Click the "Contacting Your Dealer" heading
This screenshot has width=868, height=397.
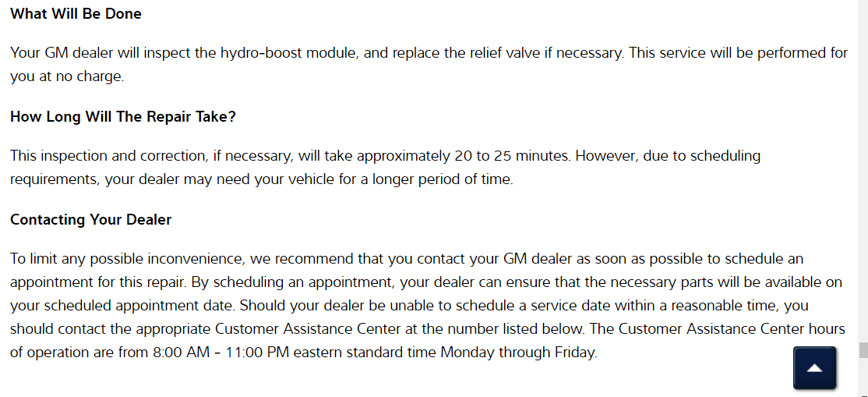click(90, 220)
